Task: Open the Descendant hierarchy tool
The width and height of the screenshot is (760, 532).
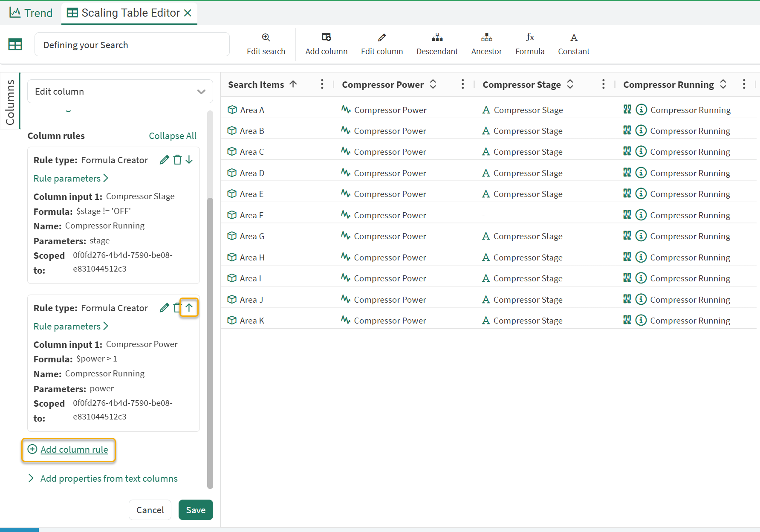Action: 437,38
